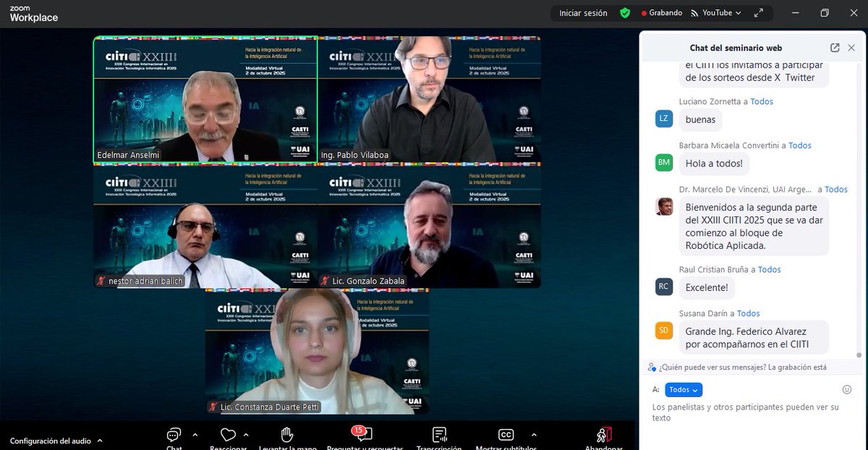The width and height of the screenshot is (868, 450).
Task: Open the Transcripción panel icon
Action: click(438, 436)
